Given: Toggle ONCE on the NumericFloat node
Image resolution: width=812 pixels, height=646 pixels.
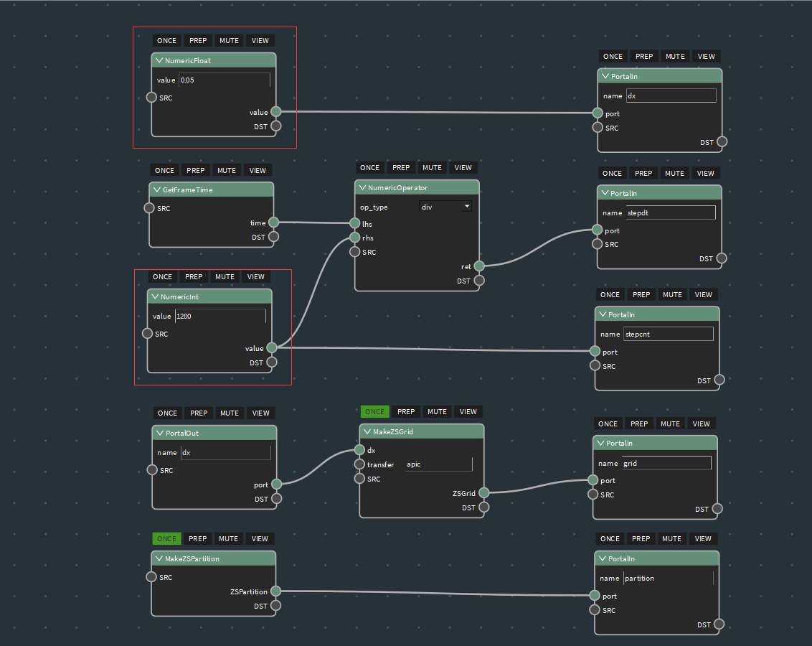Looking at the screenshot, I should coord(166,40).
